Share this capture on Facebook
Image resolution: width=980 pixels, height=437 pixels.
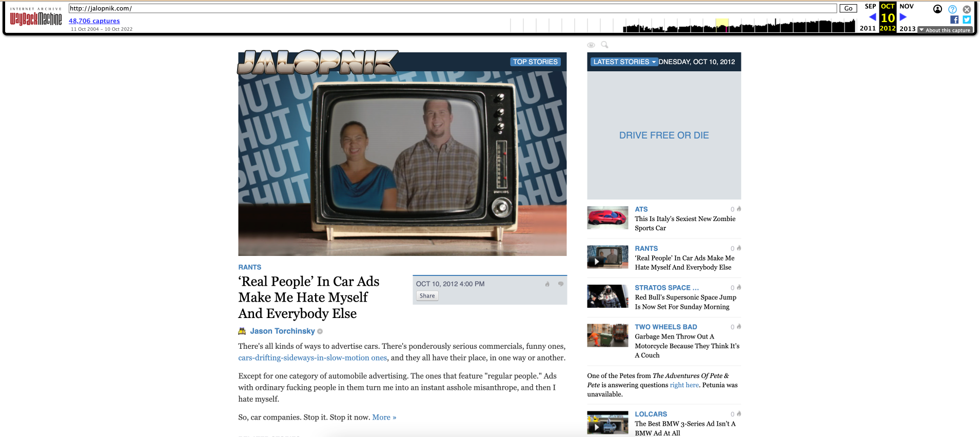[x=954, y=19]
